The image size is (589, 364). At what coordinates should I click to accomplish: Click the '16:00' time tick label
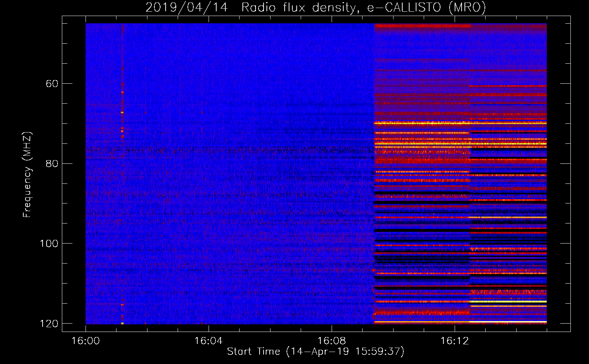point(86,341)
